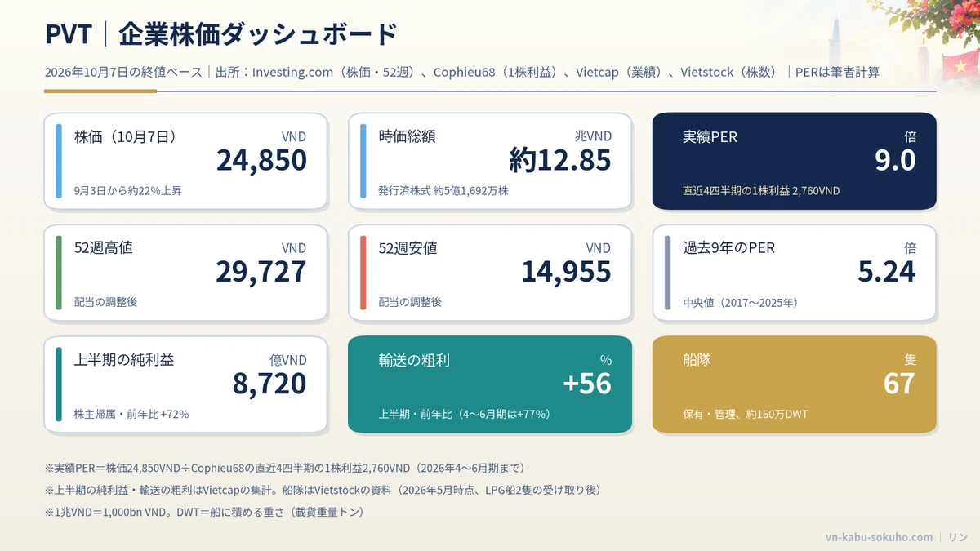Click the historical PER value 5.24
This screenshot has height=551, width=980.
887,273
